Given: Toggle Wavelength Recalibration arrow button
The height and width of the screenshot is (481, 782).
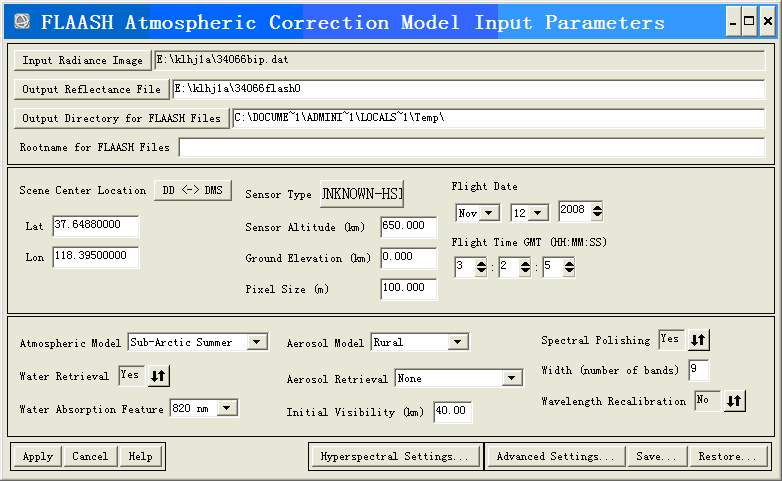Looking at the screenshot, I should click(734, 401).
